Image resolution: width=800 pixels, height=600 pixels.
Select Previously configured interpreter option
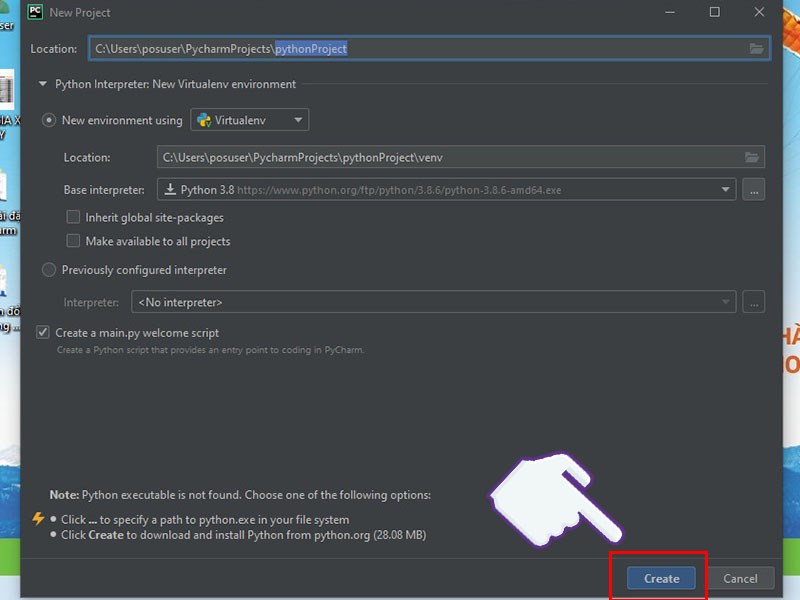48,269
